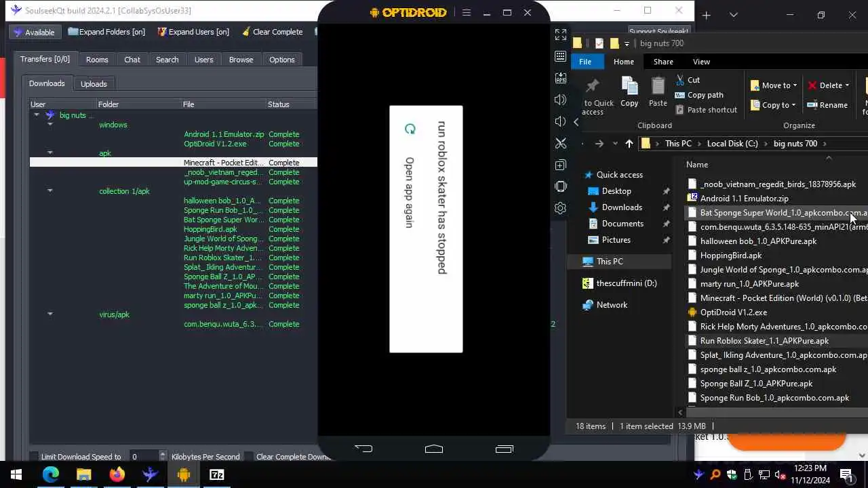Click Copy path in the ribbon

coord(699,95)
